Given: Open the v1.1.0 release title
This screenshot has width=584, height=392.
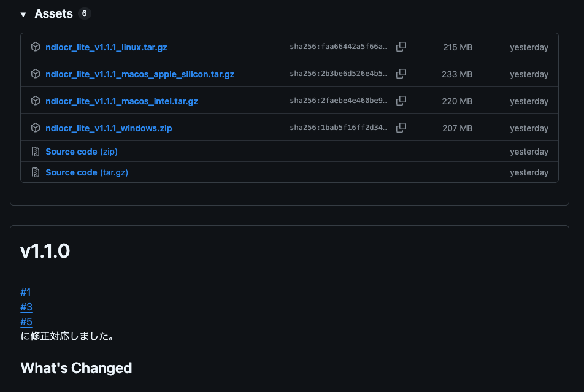Looking at the screenshot, I should point(45,251).
